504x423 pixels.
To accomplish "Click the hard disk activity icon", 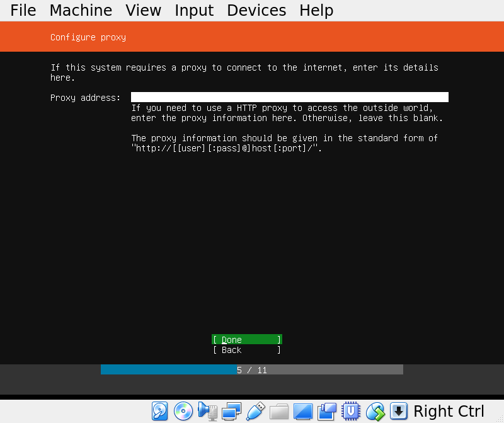I will pos(160,412).
